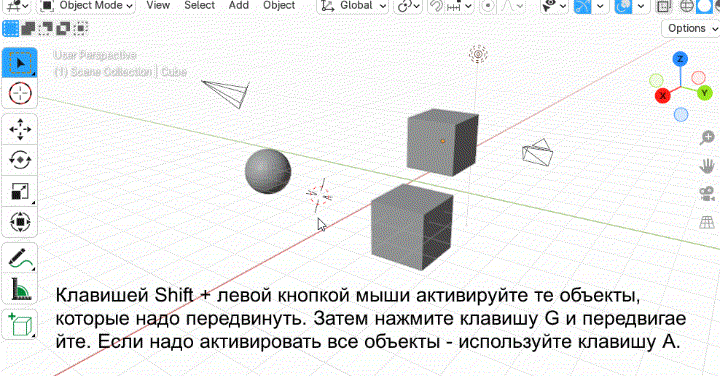
Task: Set selection mode to extend
Action: point(28,28)
